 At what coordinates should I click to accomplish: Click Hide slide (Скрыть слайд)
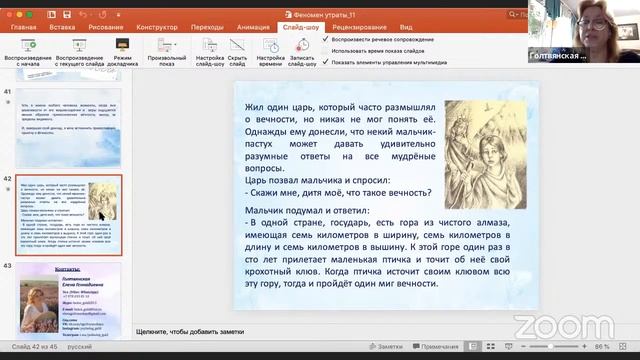coord(237,52)
